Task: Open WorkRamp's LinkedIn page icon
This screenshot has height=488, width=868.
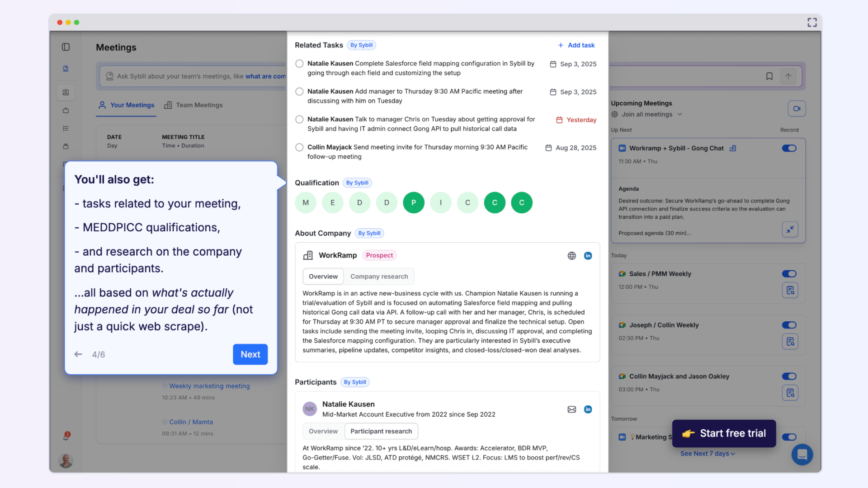Action: [x=588, y=256]
